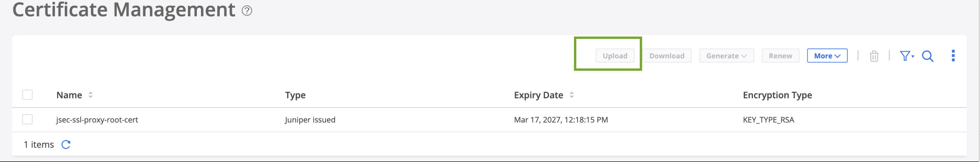Expand the Generate dropdown

726,56
